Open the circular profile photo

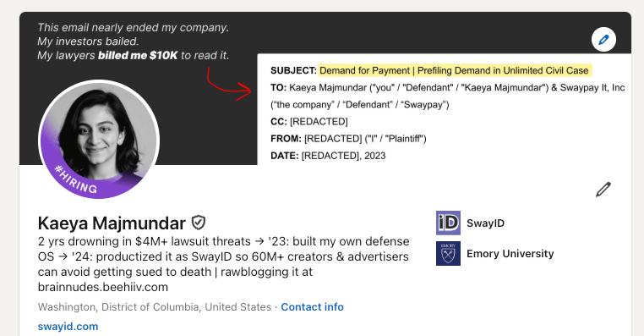[99, 140]
